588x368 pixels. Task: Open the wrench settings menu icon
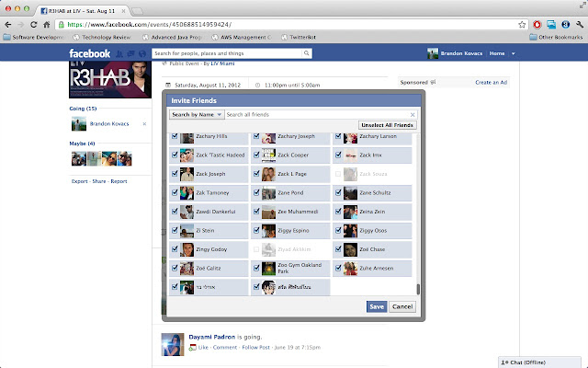[x=580, y=25]
